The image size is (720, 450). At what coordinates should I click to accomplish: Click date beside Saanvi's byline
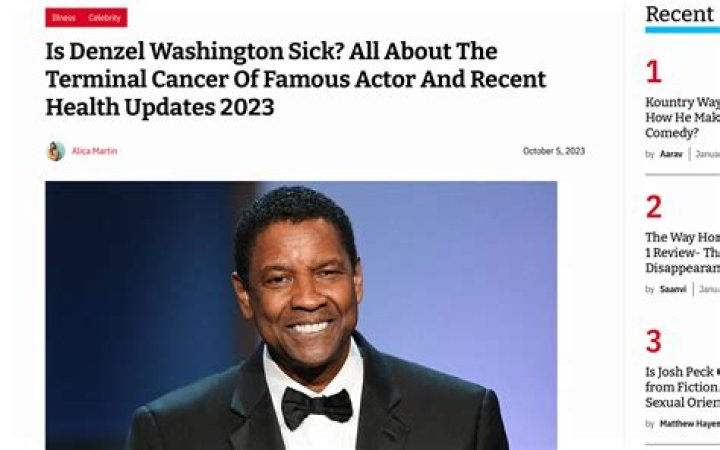(x=709, y=289)
